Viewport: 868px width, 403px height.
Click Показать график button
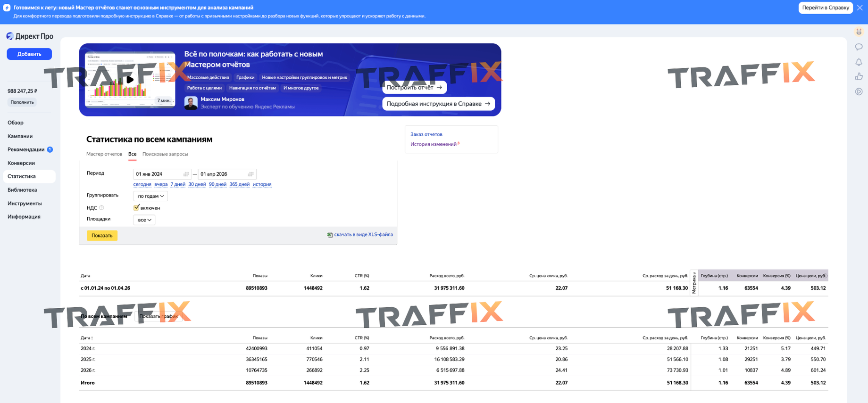click(x=159, y=316)
